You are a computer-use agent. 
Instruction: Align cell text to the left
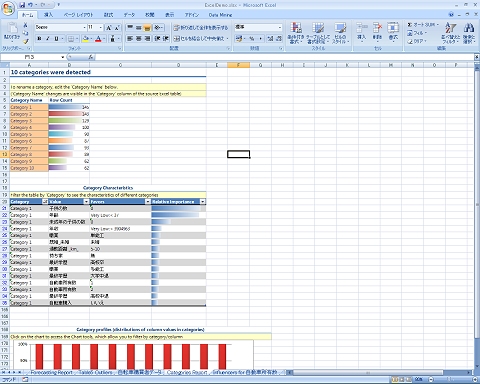[x=130, y=39]
